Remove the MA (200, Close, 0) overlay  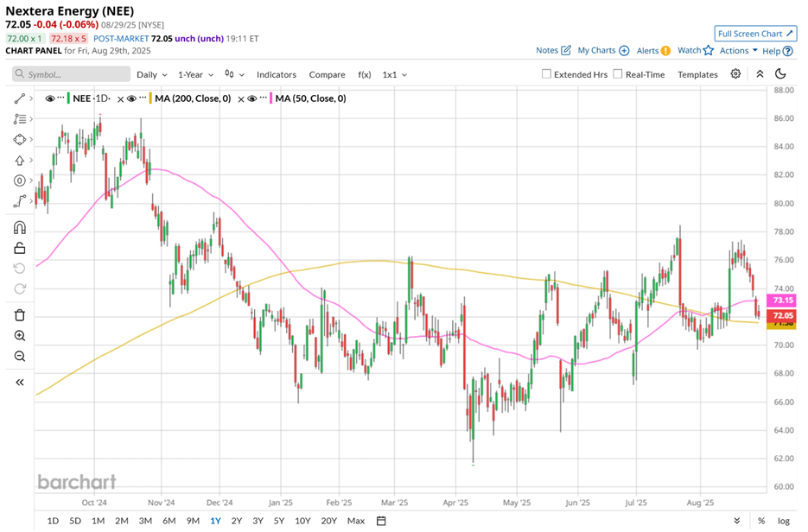121,98
